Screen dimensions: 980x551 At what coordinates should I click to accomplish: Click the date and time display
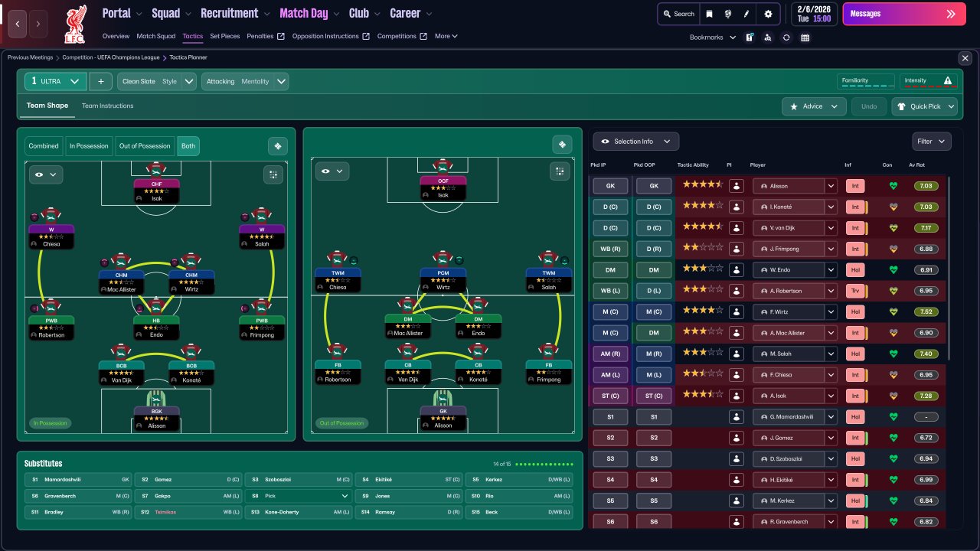pos(814,14)
